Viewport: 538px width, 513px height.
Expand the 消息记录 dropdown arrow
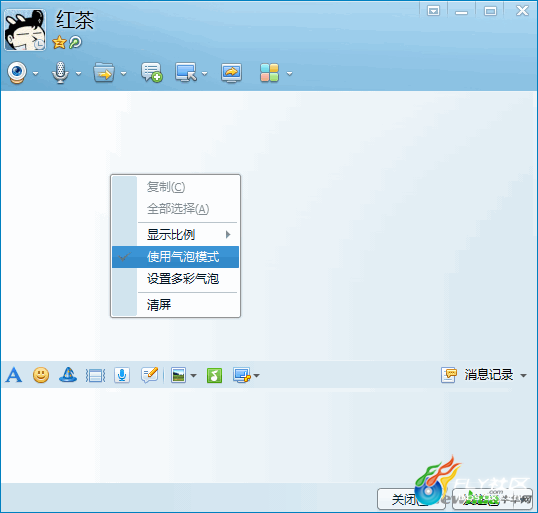click(x=524, y=376)
